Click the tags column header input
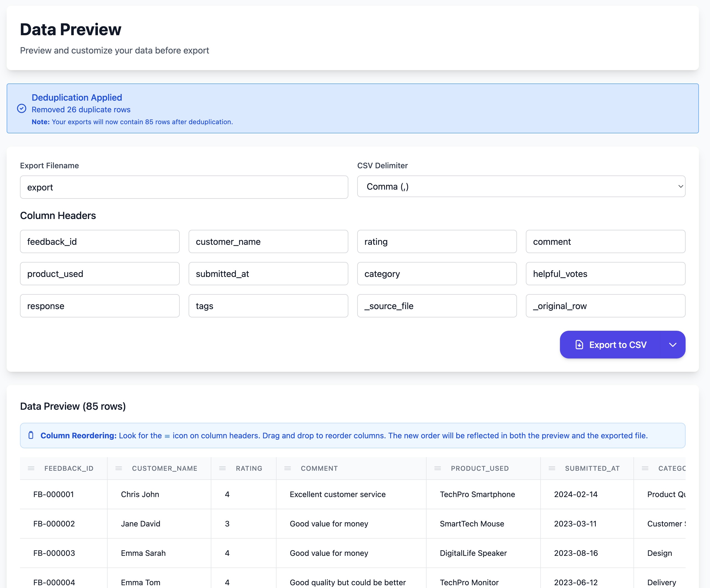The height and width of the screenshot is (588, 710). coord(268,306)
